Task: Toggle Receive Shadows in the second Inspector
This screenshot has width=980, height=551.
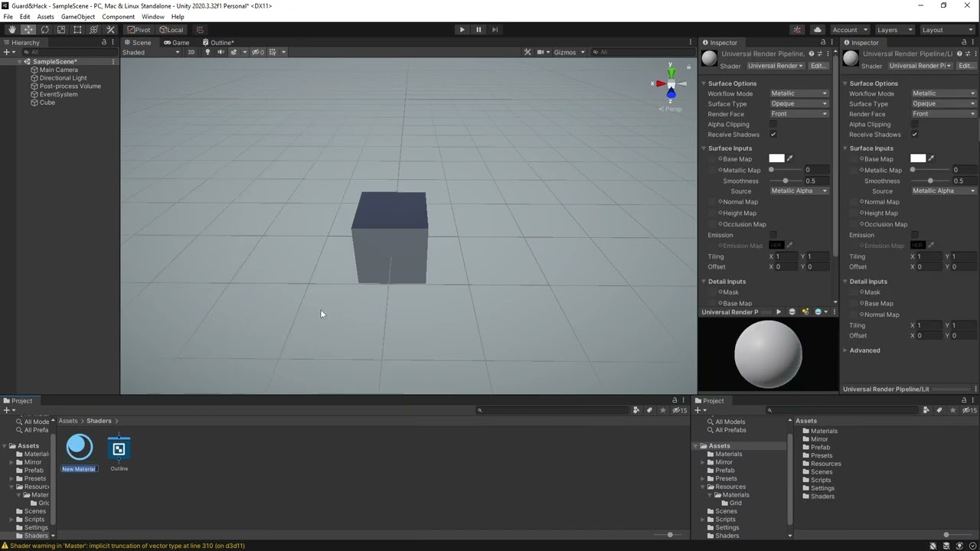Action: [915, 135]
